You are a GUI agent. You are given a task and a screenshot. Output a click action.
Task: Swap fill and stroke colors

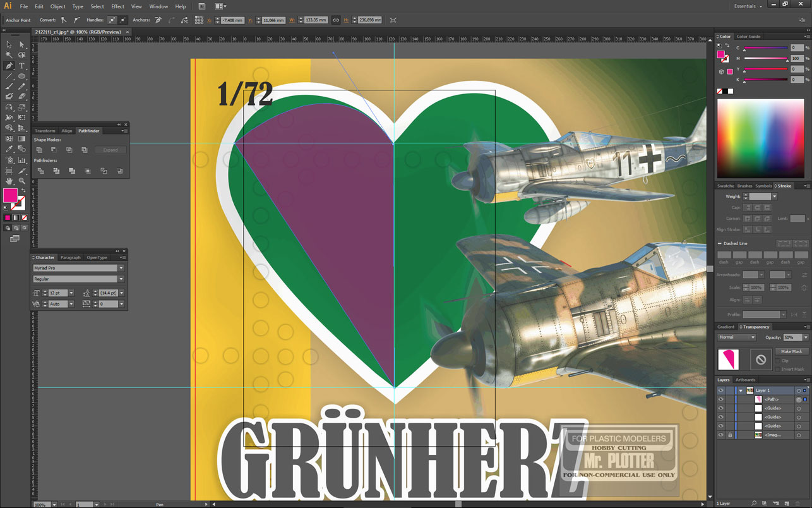[23, 190]
